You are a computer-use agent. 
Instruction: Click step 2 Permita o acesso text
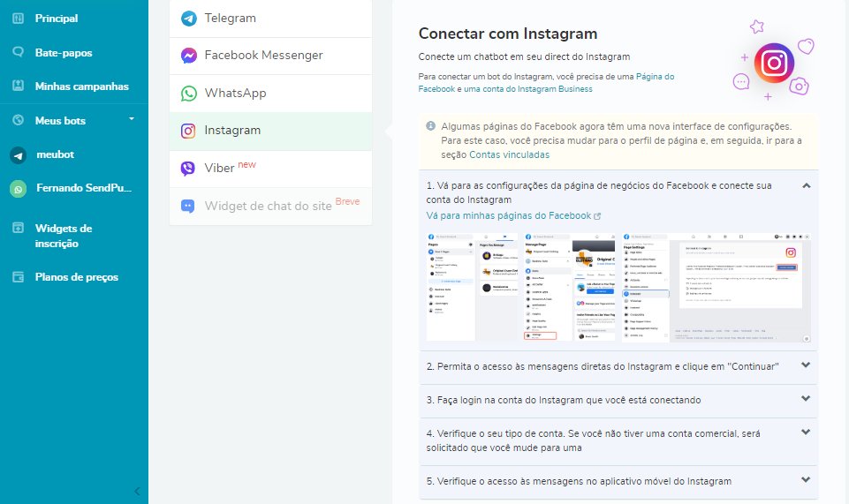point(603,366)
